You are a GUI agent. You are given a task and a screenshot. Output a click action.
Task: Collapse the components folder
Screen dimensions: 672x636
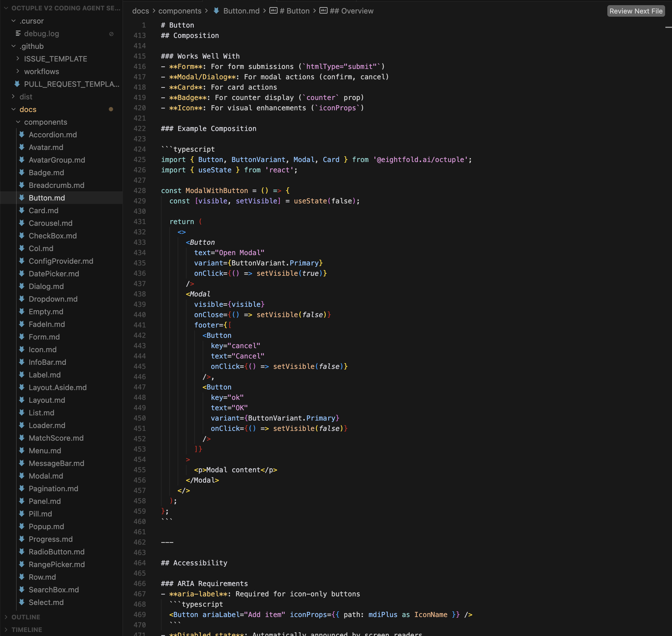pos(18,122)
